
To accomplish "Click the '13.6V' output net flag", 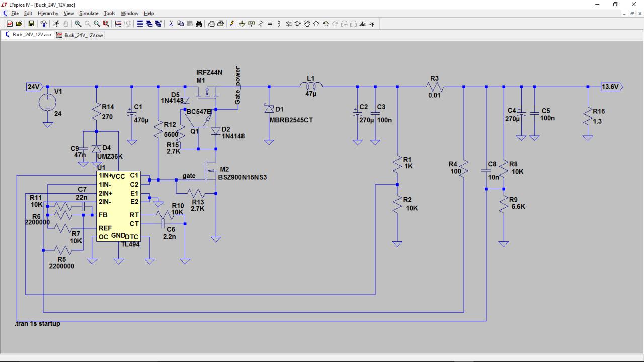I will coord(611,87).
